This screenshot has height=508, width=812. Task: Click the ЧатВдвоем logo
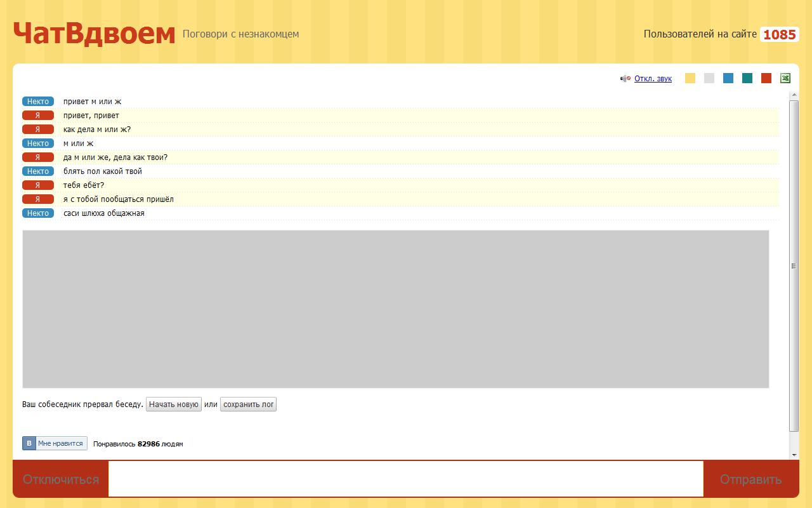point(94,34)
